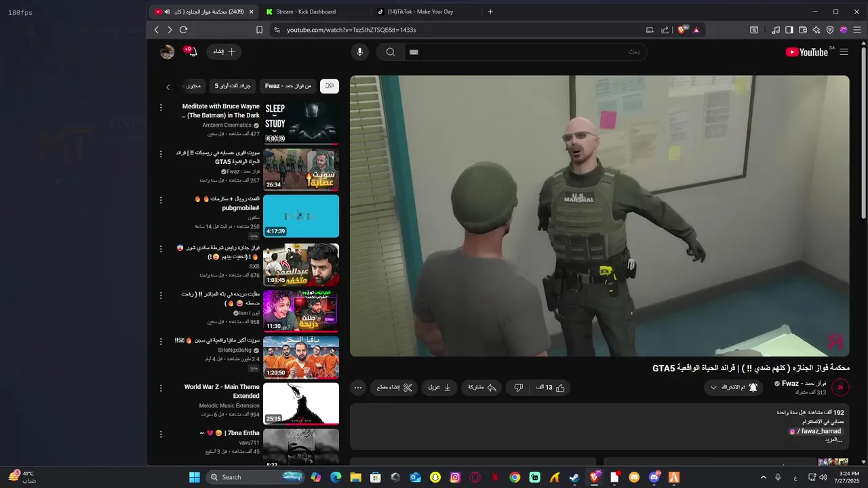Screen dimensions: 868x488
Task: Reload the page
Action: 183,30
